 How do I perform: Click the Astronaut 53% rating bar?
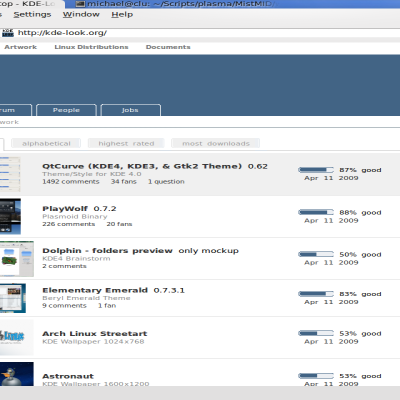316,376
